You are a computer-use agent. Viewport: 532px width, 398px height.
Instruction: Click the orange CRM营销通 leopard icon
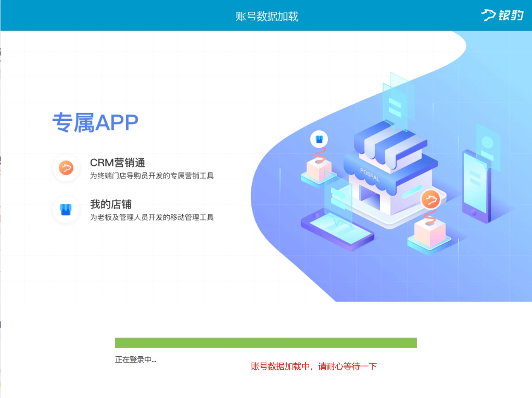pos(66,168)
